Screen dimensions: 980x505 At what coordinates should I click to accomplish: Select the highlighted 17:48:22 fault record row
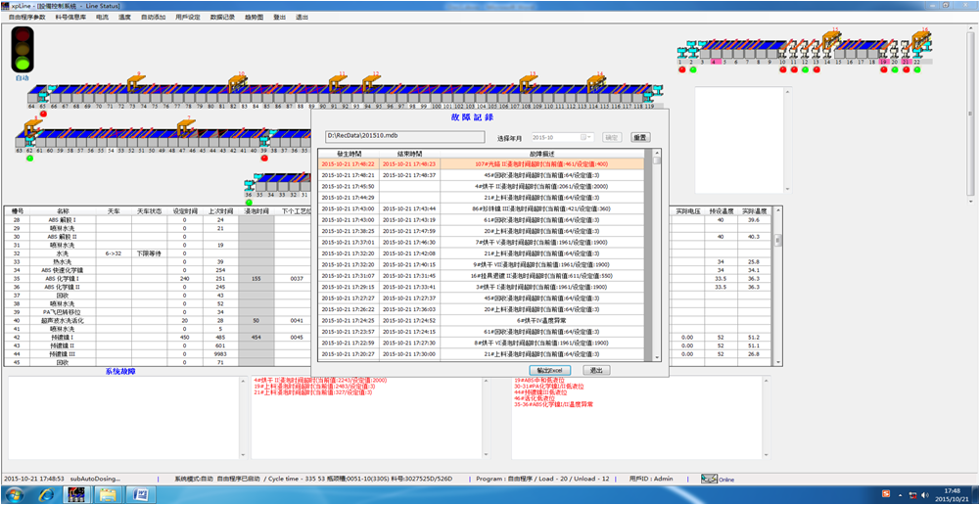pos(483,164)
